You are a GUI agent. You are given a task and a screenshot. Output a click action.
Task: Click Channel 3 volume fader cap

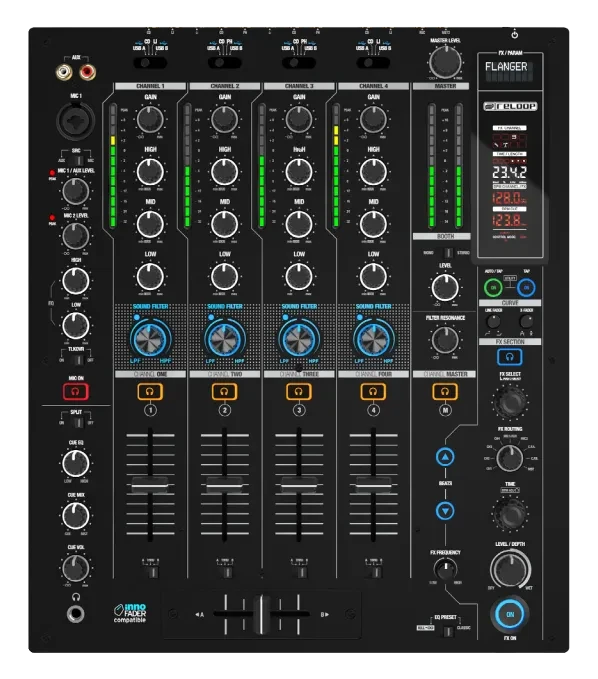[x=299, y=485]
